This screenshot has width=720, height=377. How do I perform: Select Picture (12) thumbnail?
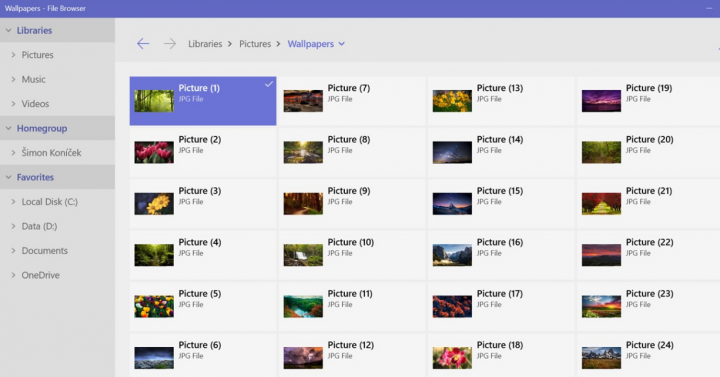(303, 358)
